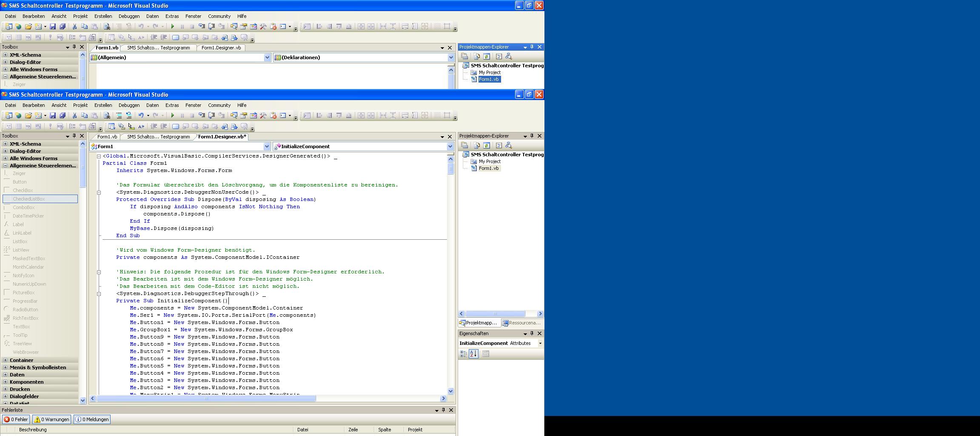
Task: Open Properties Window icon in lower window toolbar
Action: [244, 115]
